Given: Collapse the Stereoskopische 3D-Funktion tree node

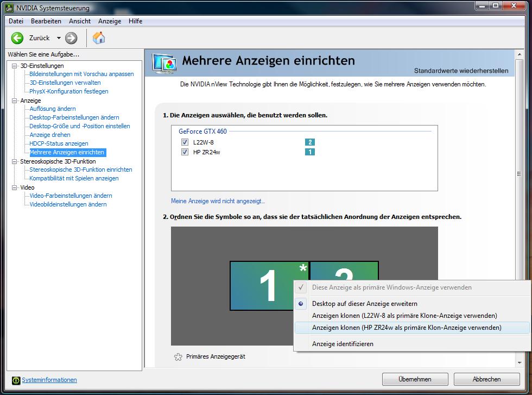Looking at the screenshot, I should (x=14, y=161).
